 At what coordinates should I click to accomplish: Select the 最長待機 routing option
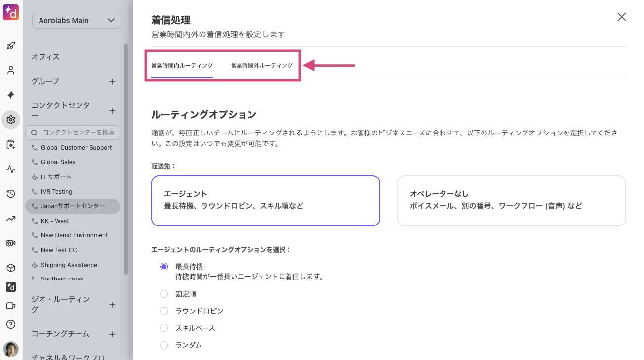pos(164,266)
